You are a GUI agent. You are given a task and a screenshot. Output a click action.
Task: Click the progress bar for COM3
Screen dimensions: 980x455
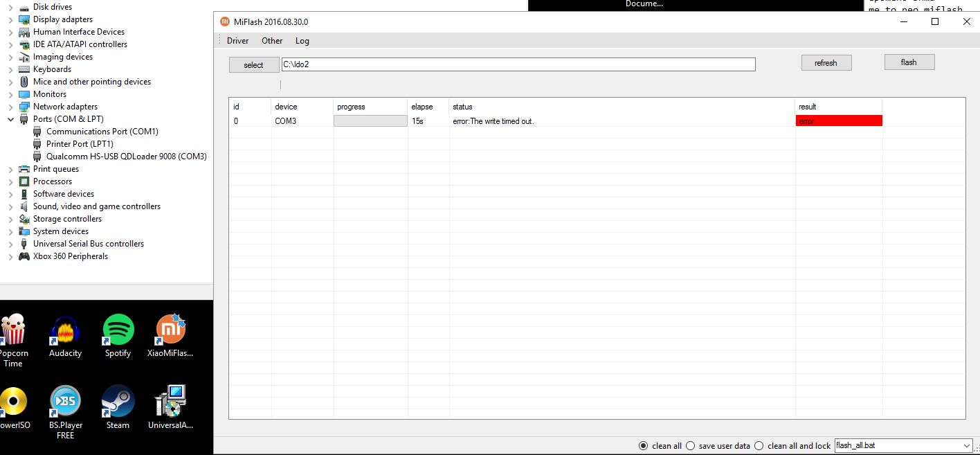[370, 121]
